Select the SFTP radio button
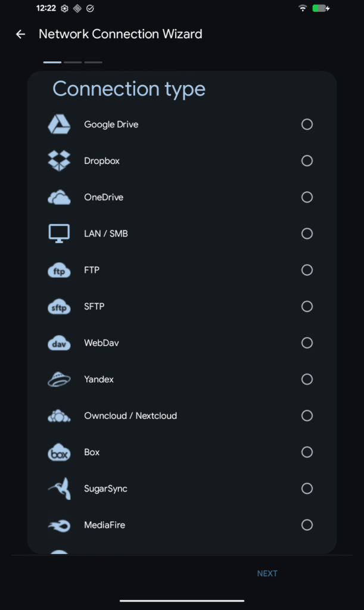This screenshot has height=610, width=364. (307, 306)
